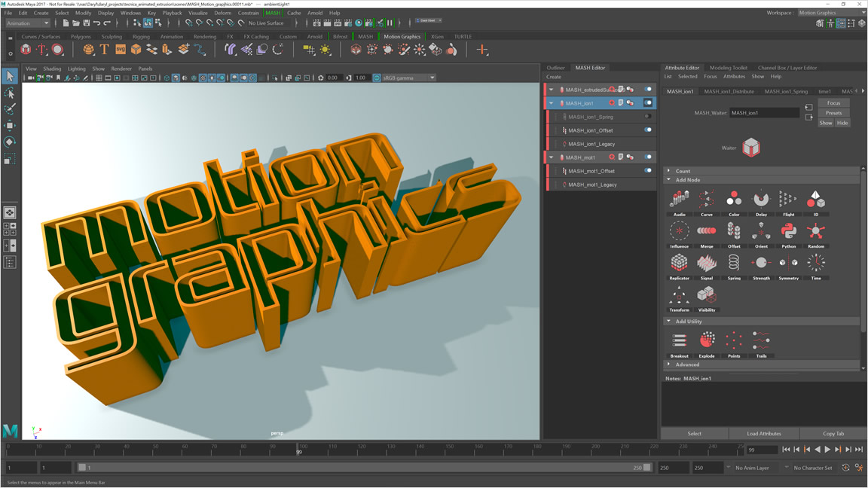Image resolution: width=868 pixels, height=488 pixels.
Task: Click the playback range slider
Action: point(362,467)
